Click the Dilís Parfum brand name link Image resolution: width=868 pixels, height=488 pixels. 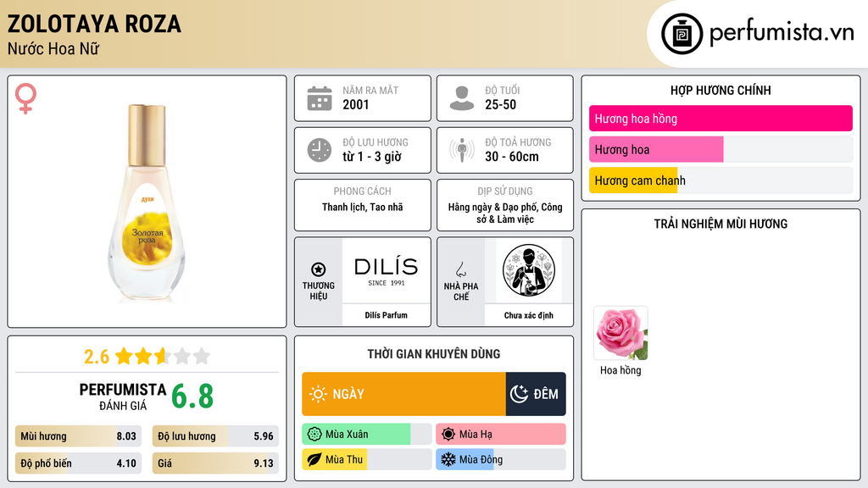(386, 315)
